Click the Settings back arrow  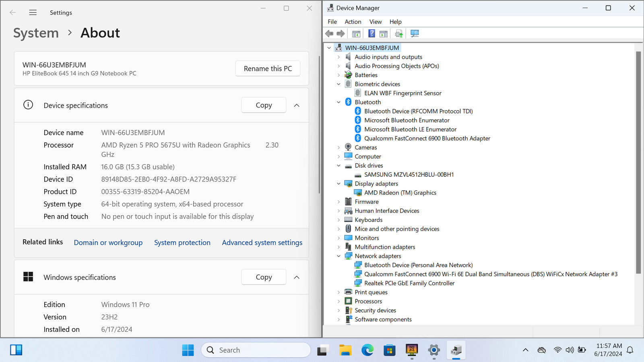13,12
